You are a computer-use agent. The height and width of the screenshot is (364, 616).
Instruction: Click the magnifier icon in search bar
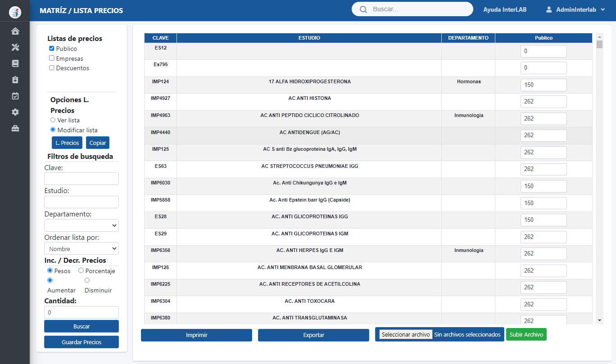[363, 9]
